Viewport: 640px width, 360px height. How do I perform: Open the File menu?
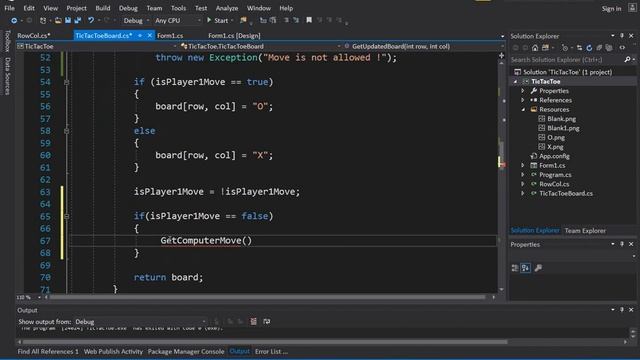(x=9, y=8)
